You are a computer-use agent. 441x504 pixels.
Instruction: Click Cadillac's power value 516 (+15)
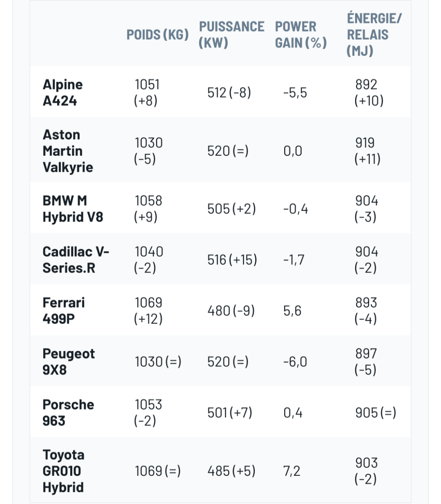pyautogui.click(x=232, y=260)
